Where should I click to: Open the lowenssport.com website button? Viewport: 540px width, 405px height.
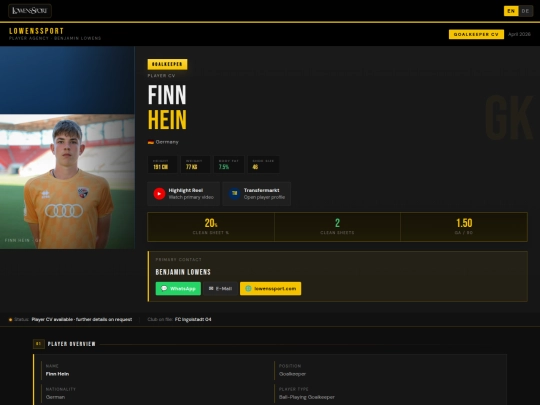270,289
